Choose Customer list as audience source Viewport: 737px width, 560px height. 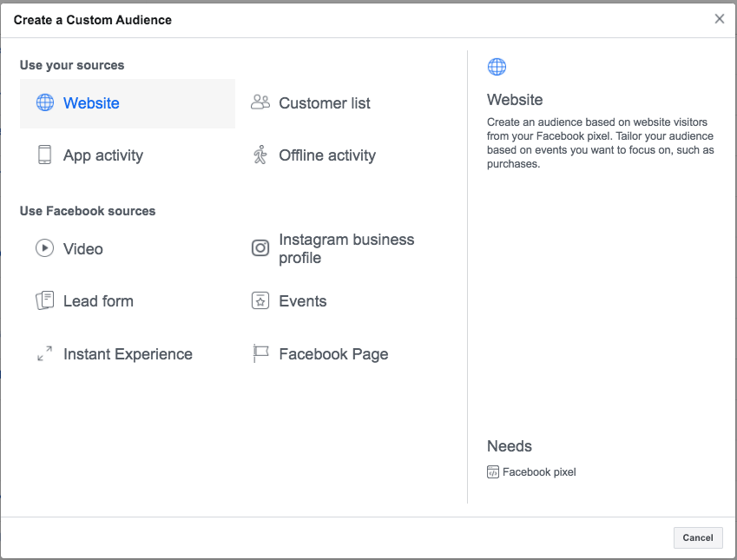(325, 103)
